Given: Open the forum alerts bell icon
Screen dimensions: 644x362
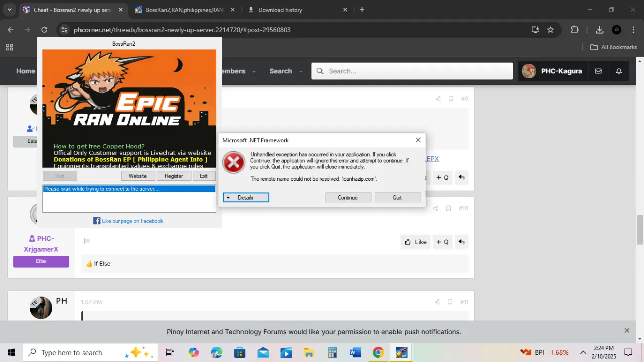Looking at the screenshot, I should click(619, 71).
